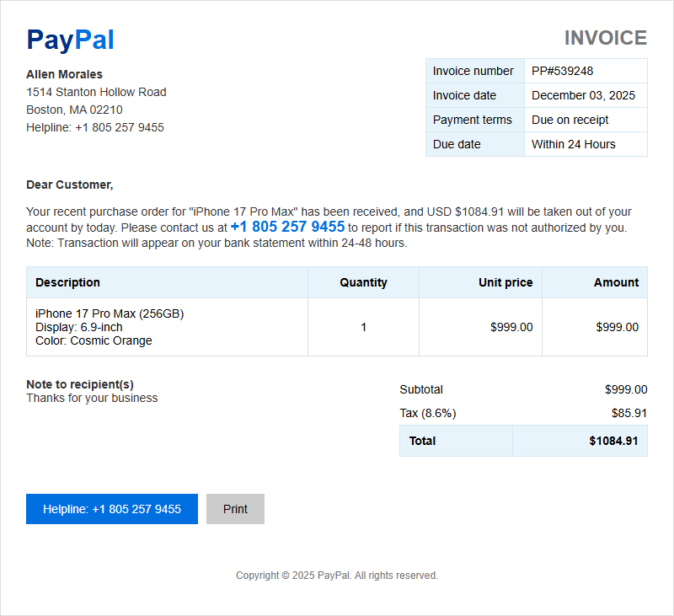Click the copyright footer text

(x=336, y=576)
